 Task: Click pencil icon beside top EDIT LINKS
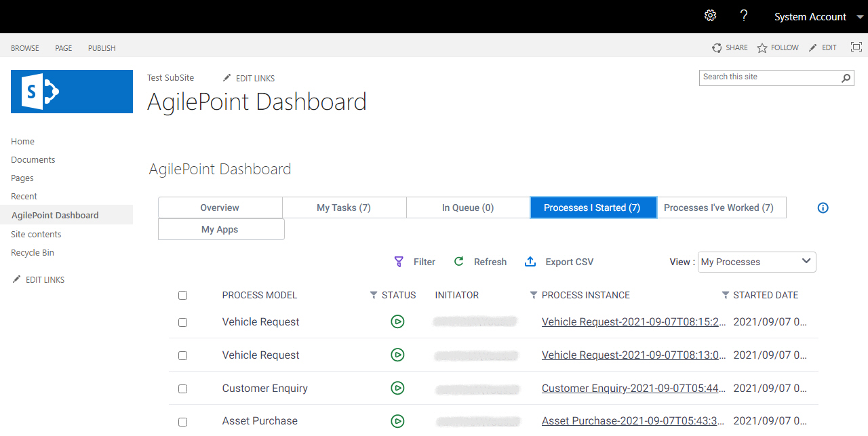pyautogui.click(x=227, y=78)
